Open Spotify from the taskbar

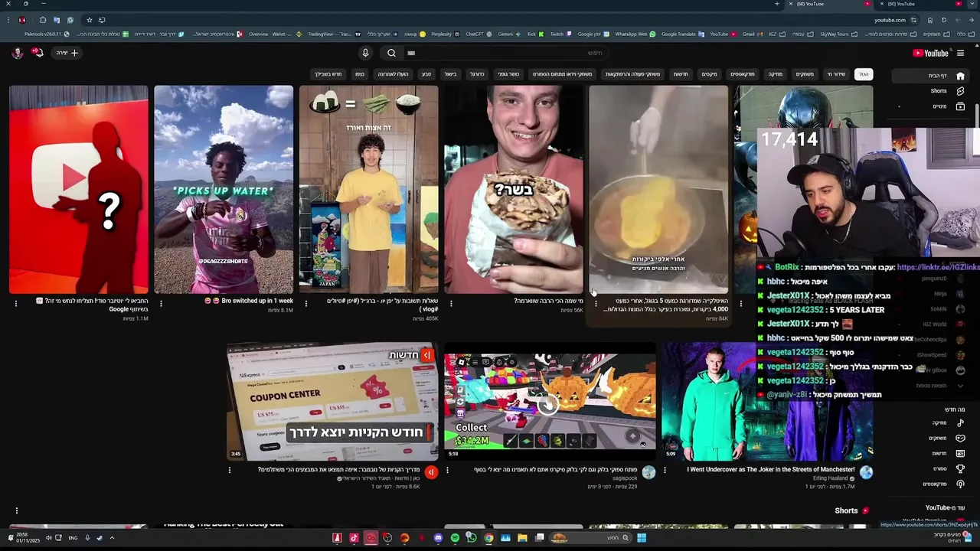455,538
